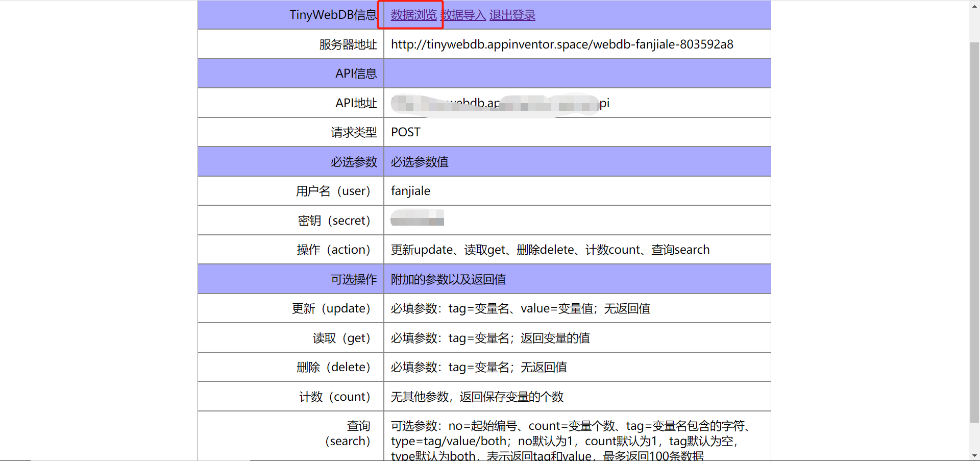This screenshot has width=980, height=461.
Task: Open the 数据导入 link
Action: [x=463, y=15]
